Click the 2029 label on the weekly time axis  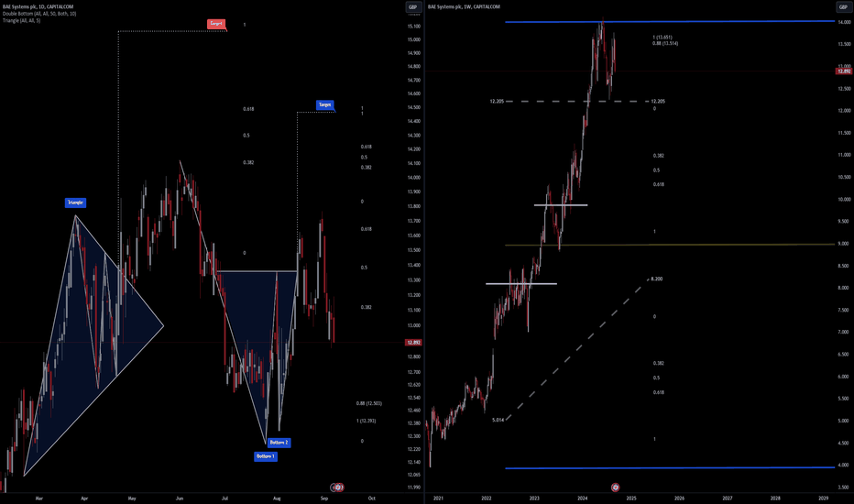coord(824,498)
